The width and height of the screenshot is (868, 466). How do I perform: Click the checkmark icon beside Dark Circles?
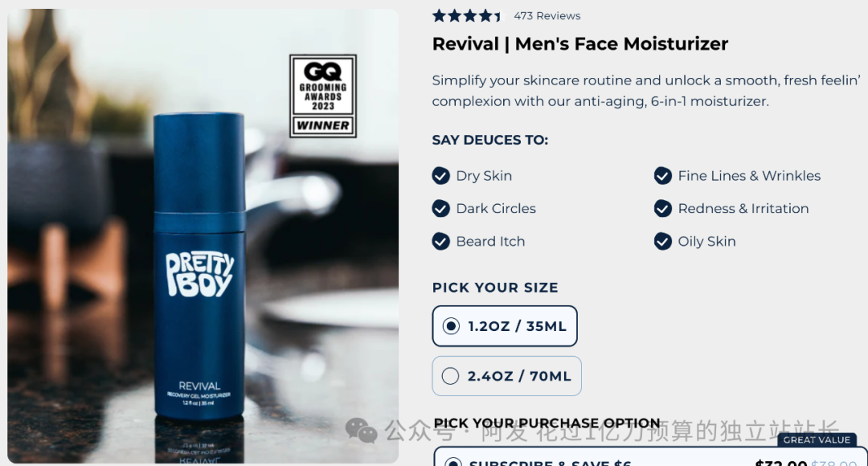coord(440,209)
